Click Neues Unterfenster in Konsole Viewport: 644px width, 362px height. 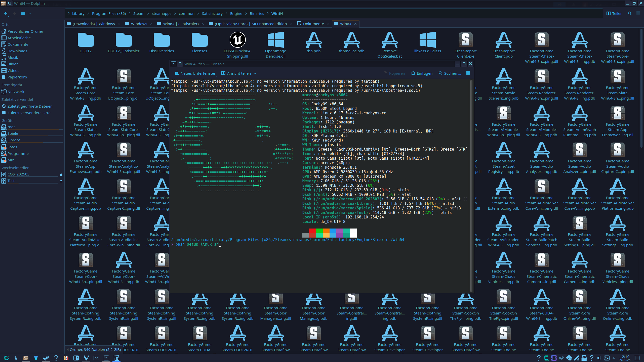coord(195,73)
